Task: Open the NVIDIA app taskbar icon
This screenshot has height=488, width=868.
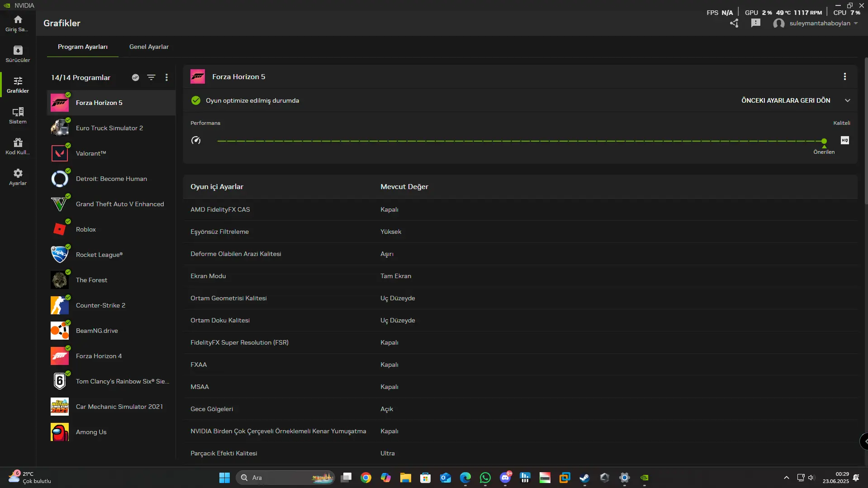Action: tap(645, 478)
